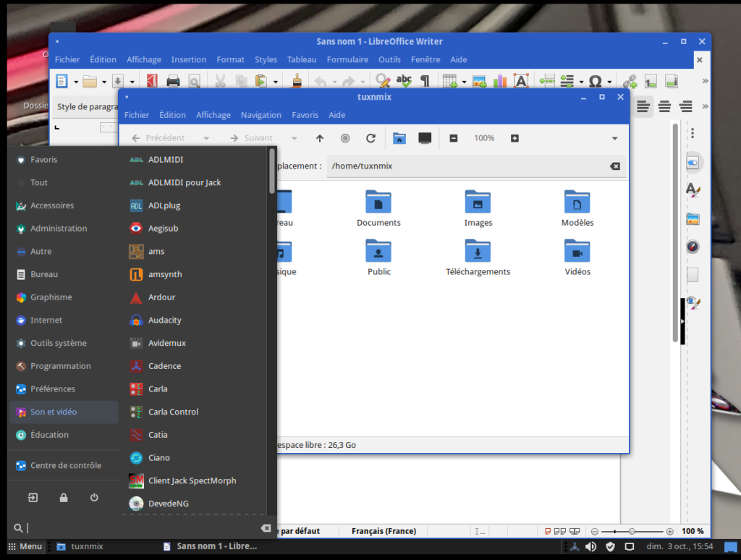Open Centre de contrôle
Screen dimensions: 741x560
[x=65, y=465]
